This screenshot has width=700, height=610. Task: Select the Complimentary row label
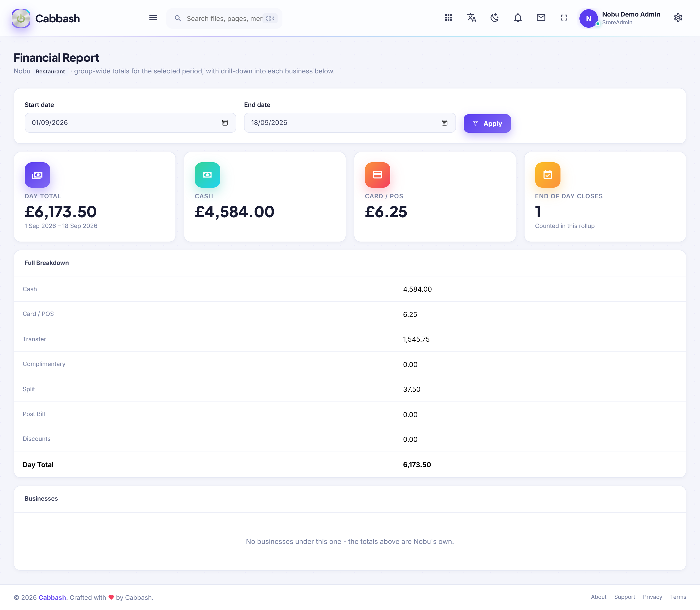[x=44, y=364]
